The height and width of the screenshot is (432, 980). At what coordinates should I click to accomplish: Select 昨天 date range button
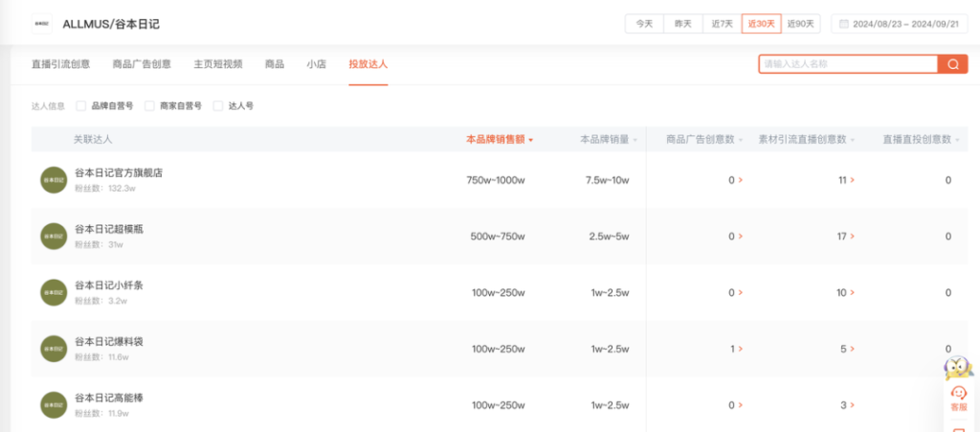click(x=683, y=24)
